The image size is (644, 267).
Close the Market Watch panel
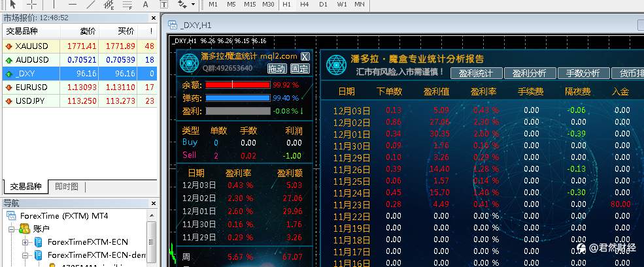[x=153, y=18]
